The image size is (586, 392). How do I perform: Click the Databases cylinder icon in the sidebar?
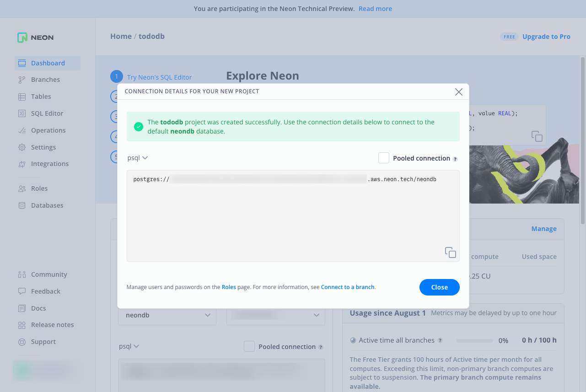pyautogui.click(x=22, y=205)
